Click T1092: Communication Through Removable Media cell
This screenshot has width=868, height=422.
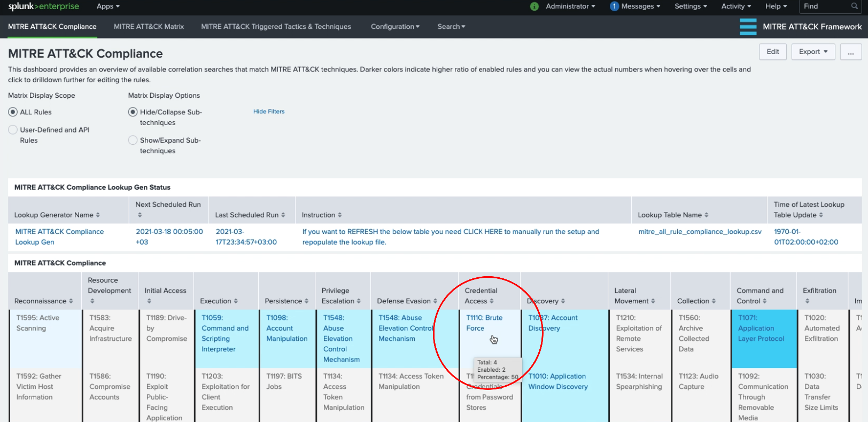pos(763,395)
